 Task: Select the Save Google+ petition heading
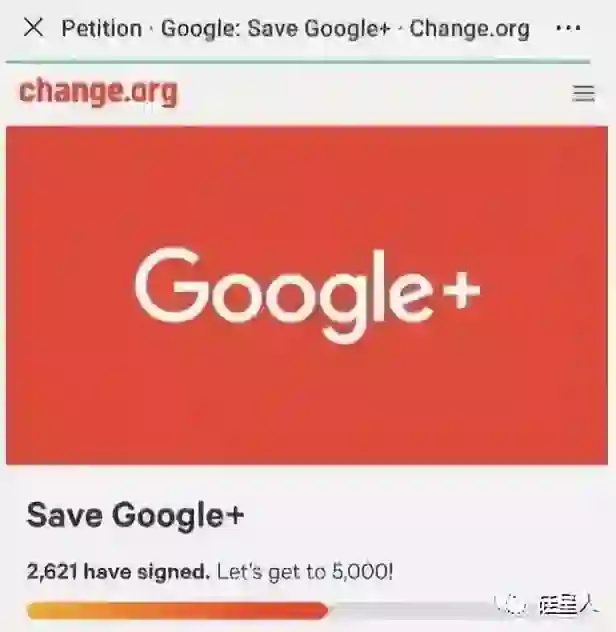point(135,516)
